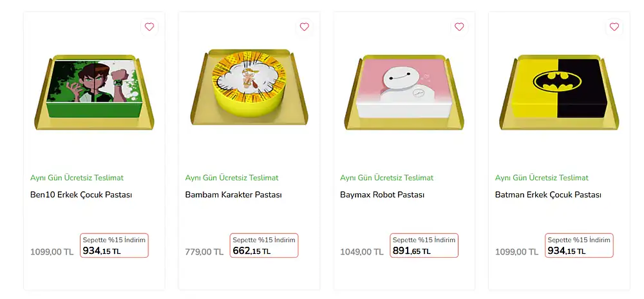Click the 779,00 TL original price
This screenshot has height=299, width=644.
pos(204,252)
